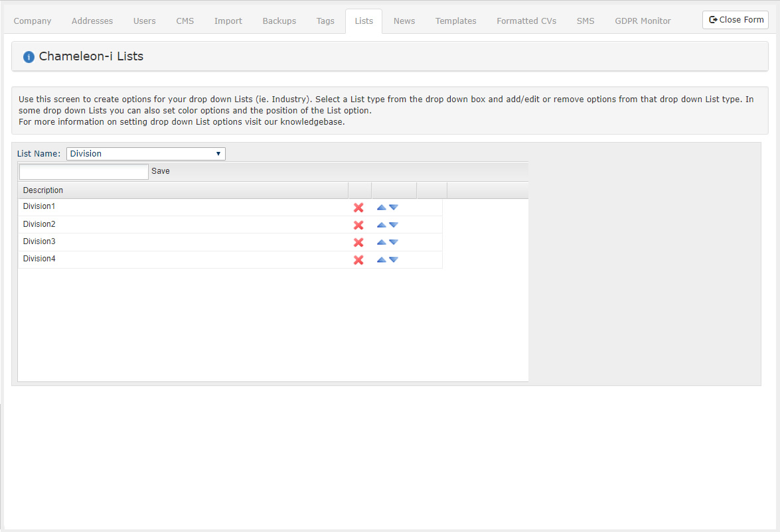Move Division4 down with the down arrow
This screenshot has width=780, height=532.
click(394, 259)
